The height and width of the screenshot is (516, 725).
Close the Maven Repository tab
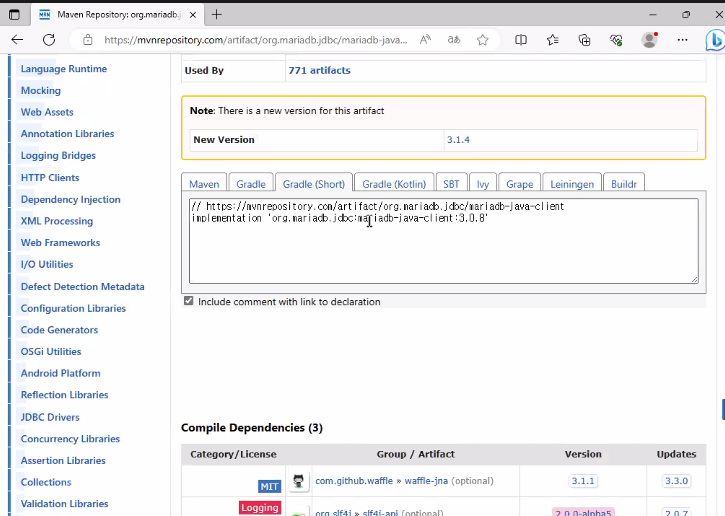(x=193, y=15)
